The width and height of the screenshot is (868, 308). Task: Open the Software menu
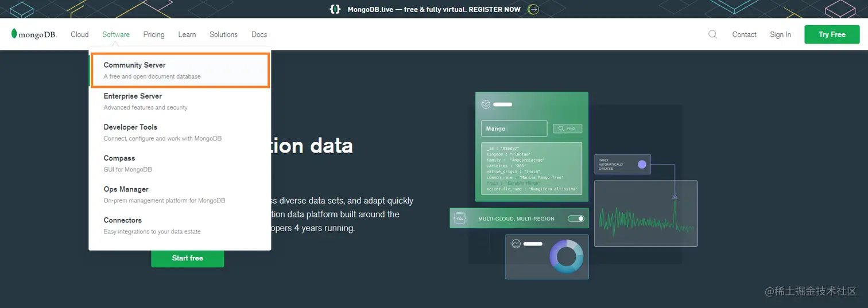[116, 34]
